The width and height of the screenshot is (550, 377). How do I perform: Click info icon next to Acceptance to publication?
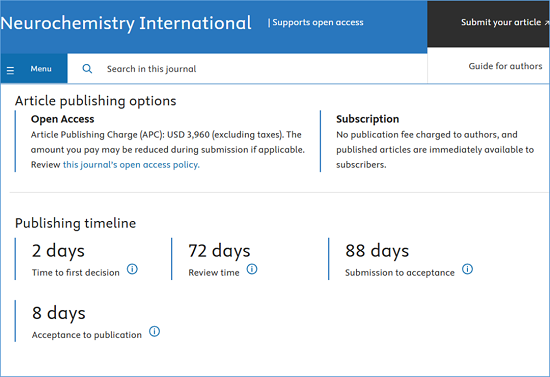pos(154,331)
